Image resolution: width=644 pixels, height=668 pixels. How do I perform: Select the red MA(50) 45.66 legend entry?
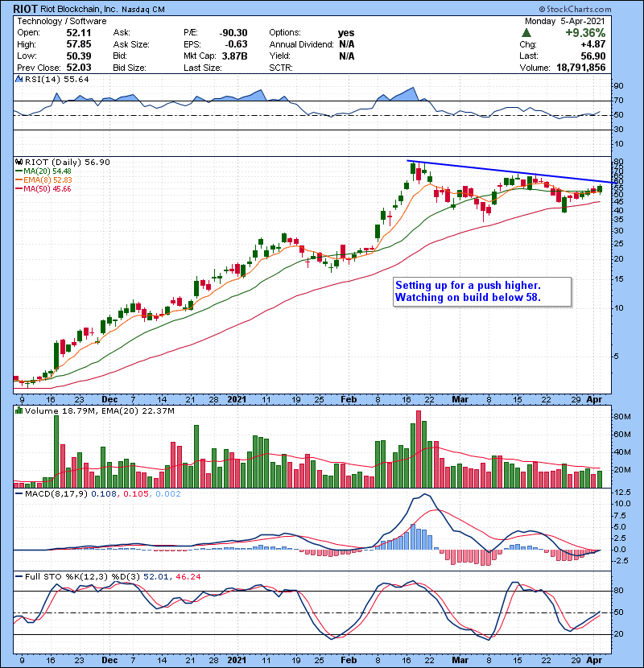43,189
